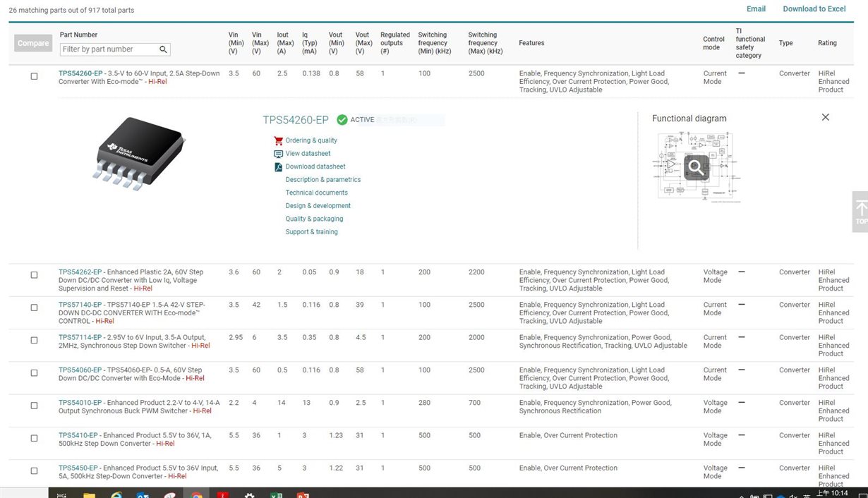Click the TI functional safety category header

click(750, 43)
